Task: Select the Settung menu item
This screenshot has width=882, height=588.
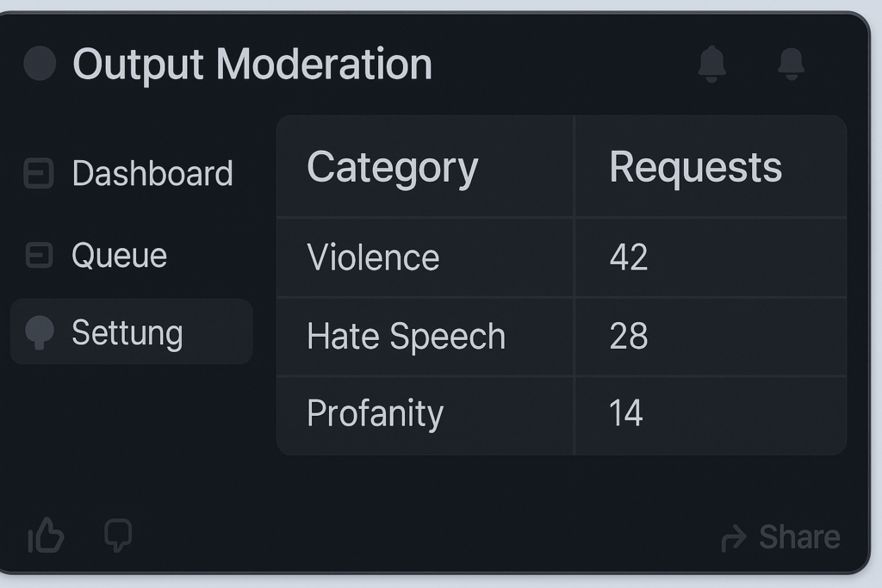Action: 127,332
